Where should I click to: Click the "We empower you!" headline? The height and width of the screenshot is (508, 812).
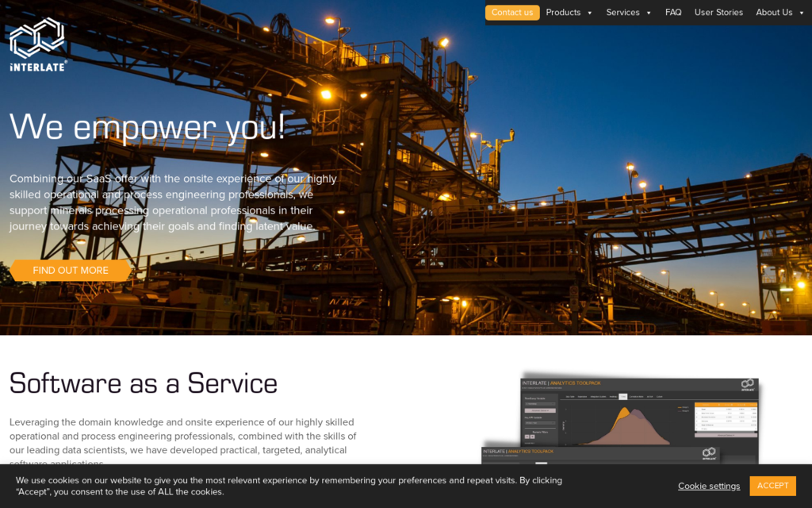pos(147,127)
